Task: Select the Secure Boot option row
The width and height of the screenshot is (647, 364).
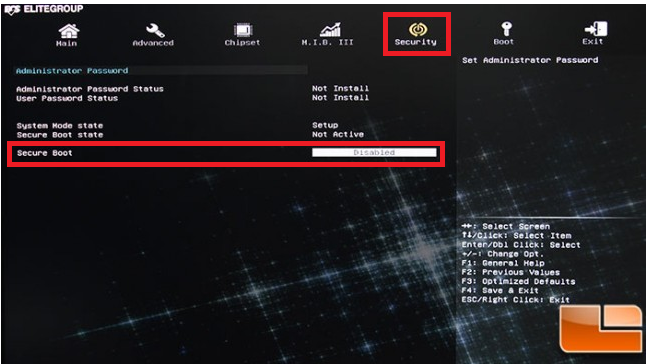Action: (x=226, y=153)
